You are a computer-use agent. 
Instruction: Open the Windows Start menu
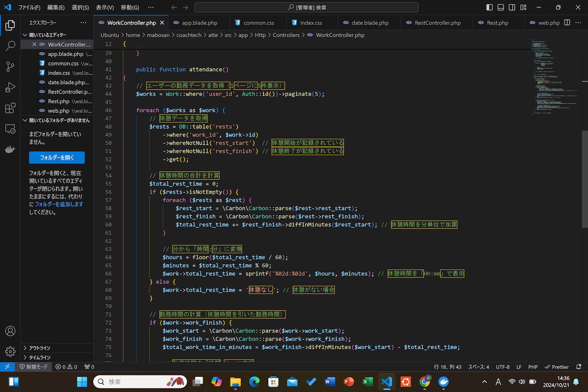[x=82, y=382]
